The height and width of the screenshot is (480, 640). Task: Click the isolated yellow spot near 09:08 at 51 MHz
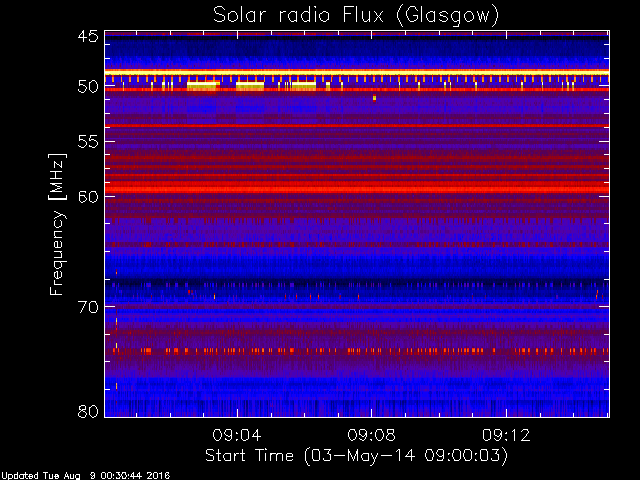374,98
